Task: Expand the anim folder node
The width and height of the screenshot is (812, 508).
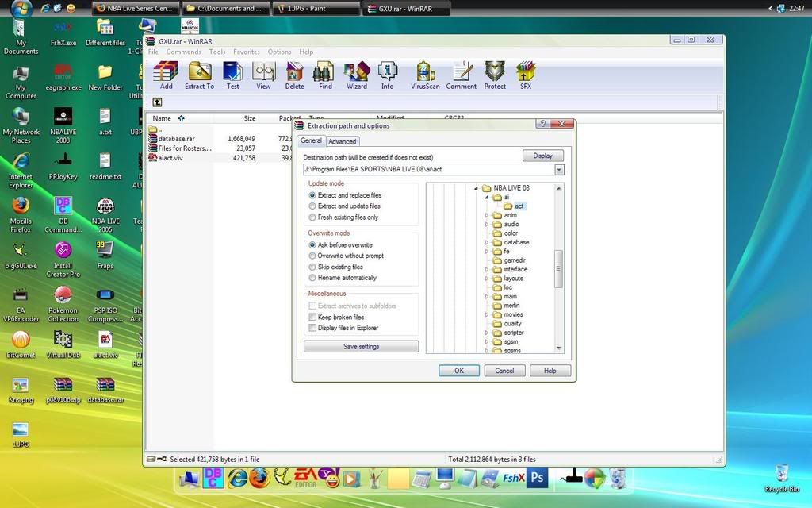Action: (x=487, y=215)
